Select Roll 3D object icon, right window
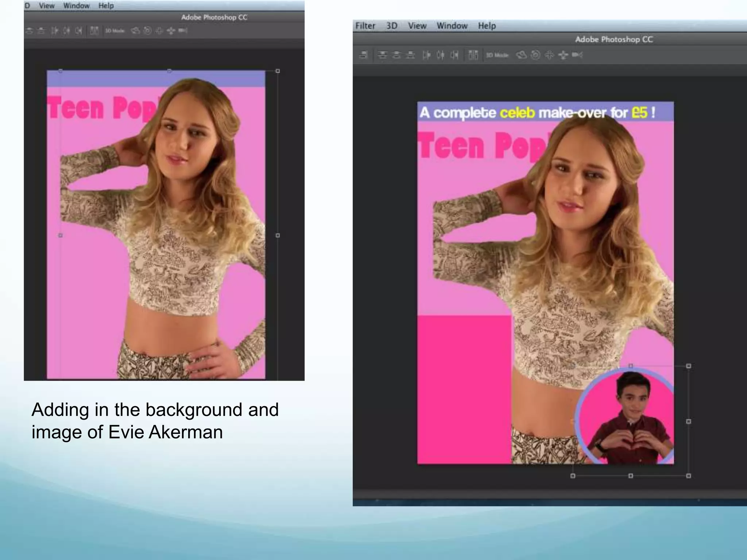 pos(535,55)
